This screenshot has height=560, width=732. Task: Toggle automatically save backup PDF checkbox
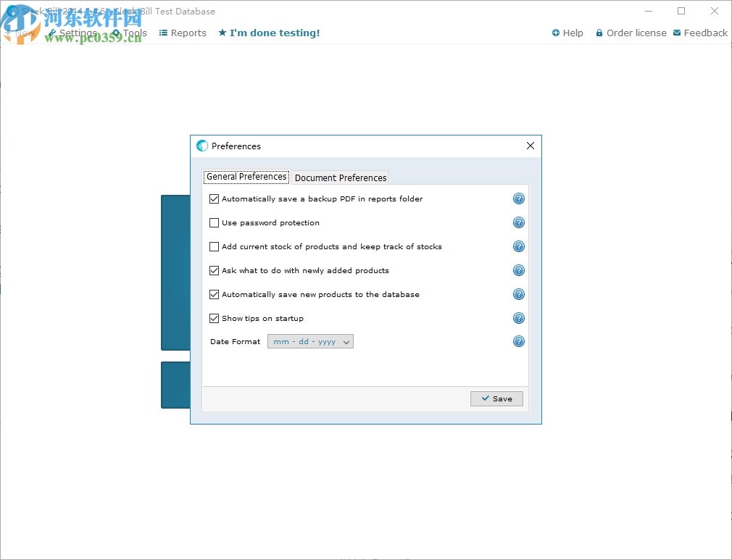click(214, 198)
